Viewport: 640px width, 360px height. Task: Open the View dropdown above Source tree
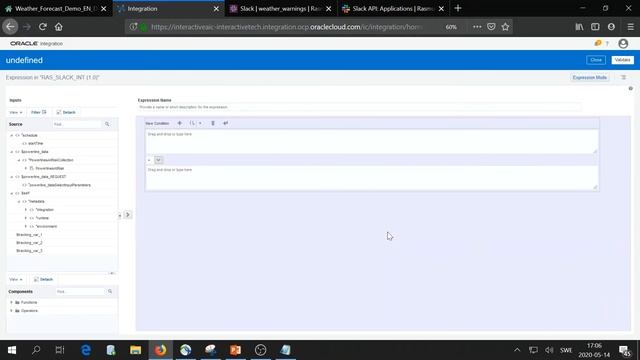(16, 112)
